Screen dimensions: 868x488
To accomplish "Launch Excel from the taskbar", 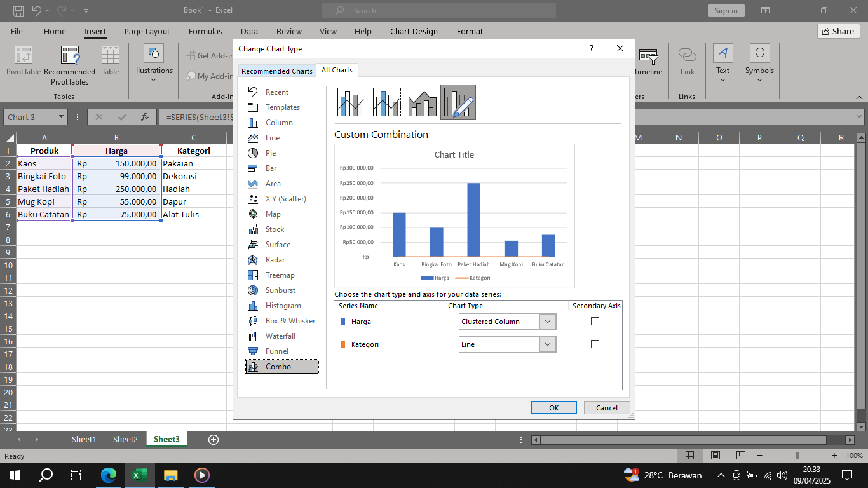I will (139, 475).
